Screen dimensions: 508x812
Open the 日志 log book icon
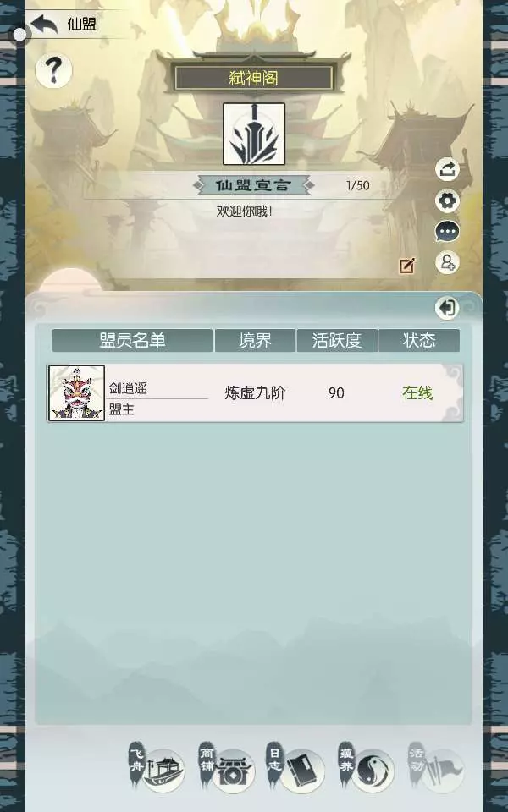pos(296,771)
